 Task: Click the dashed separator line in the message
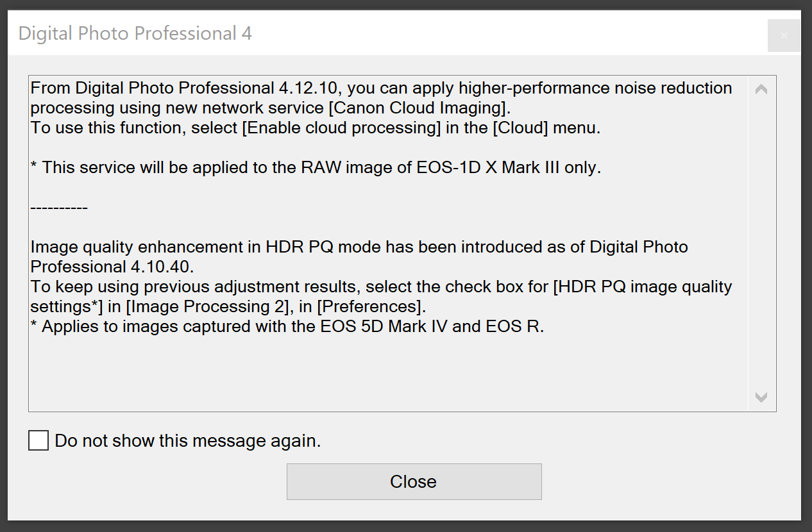[59, 208]
